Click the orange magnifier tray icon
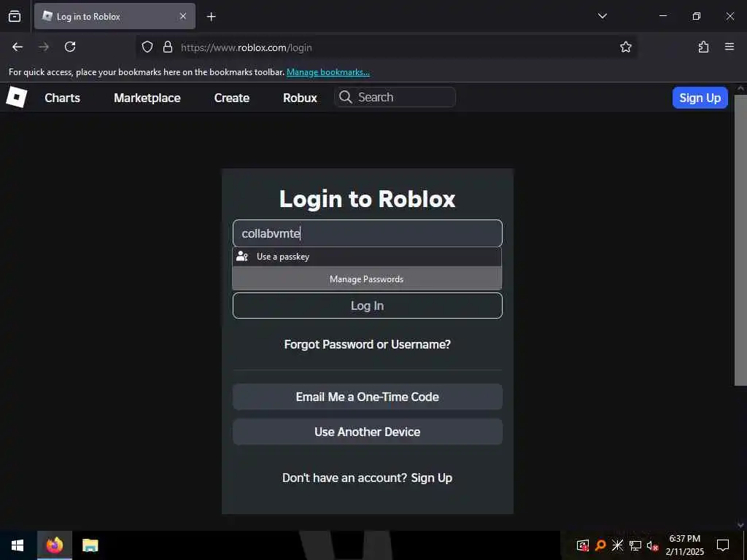The height and width of the screenshot is (560, 747). coord(600,545)
